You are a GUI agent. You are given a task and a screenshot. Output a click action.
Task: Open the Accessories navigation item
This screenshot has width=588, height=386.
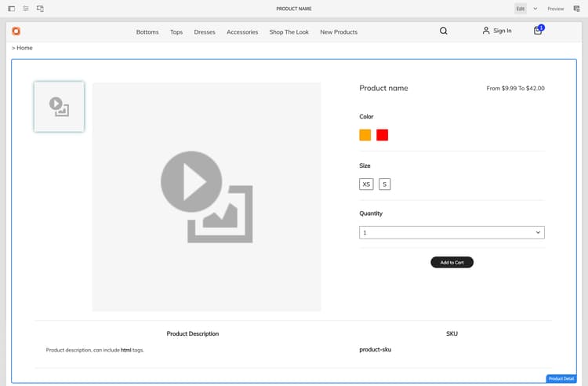242,32
